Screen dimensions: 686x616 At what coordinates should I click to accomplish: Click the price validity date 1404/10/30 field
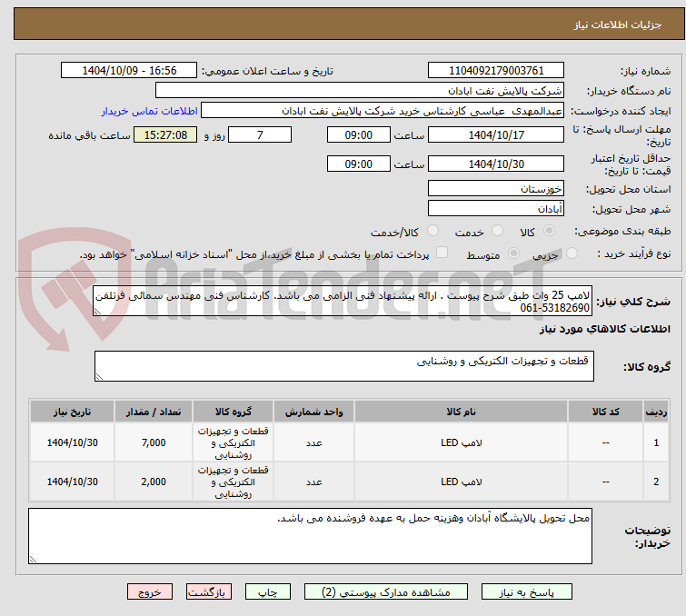[x=496, y=164]
